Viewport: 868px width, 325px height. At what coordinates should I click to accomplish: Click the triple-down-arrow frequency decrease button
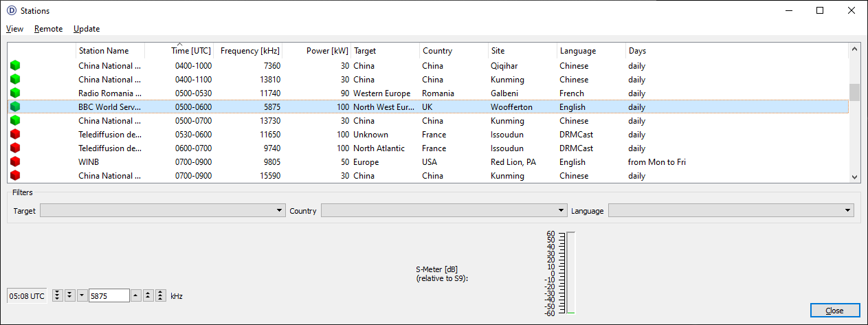[58, 295]
